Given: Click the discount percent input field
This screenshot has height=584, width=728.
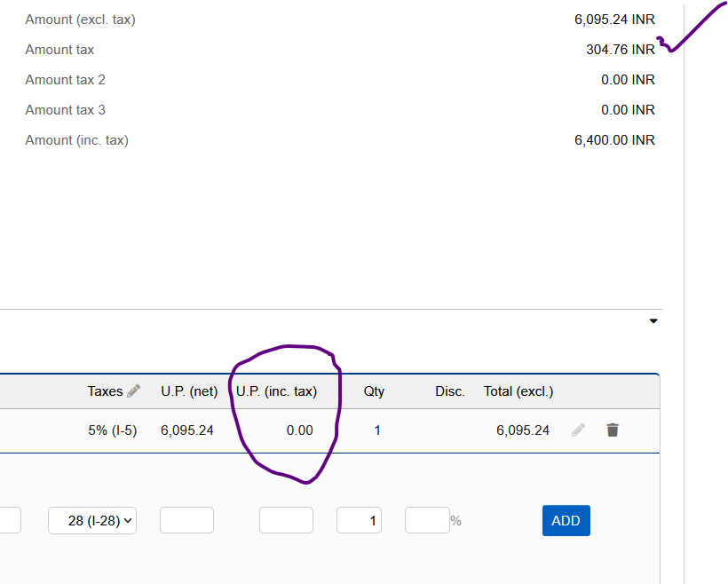Looking at the screenshot, I should click(x=426, y=521).
